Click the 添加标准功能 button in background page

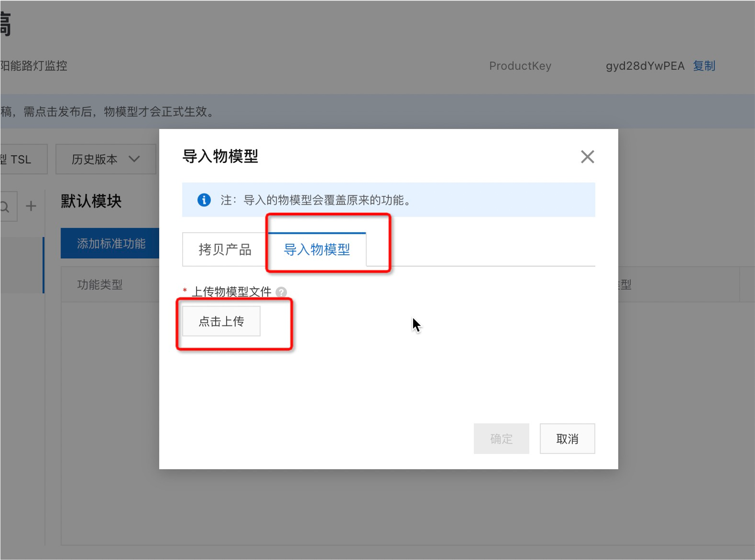point(110,243)
